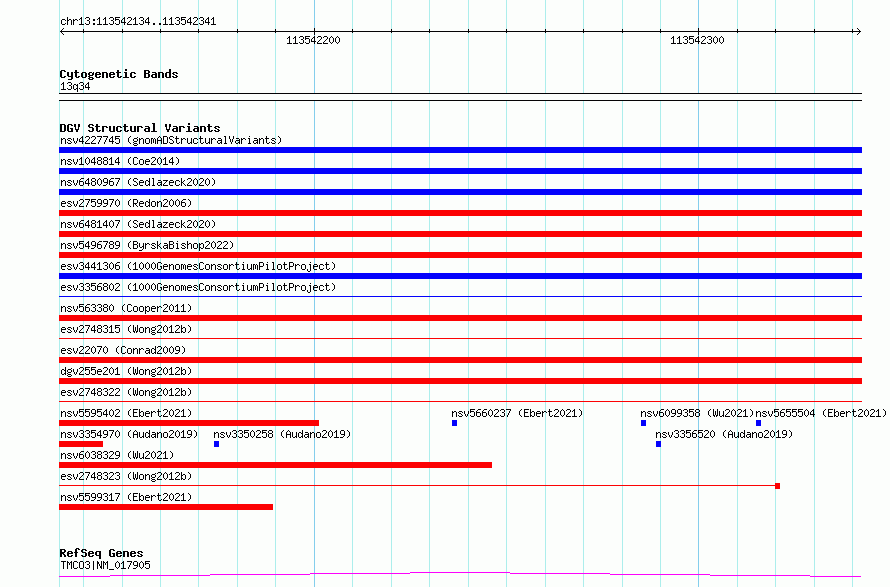Open nsv6481407 (Sedlazeck2020) variant label
Viewport: 890px width, 587px height.
click(x=138, y=224)
